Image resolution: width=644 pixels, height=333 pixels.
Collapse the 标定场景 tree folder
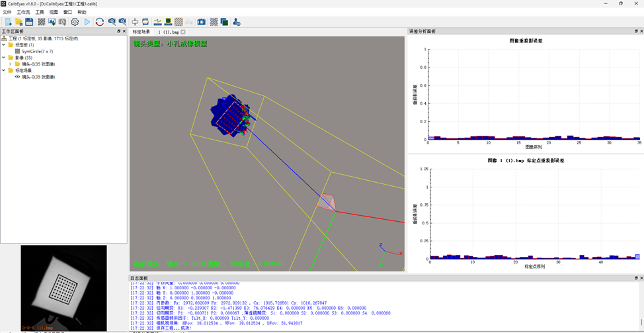point(3,70)
